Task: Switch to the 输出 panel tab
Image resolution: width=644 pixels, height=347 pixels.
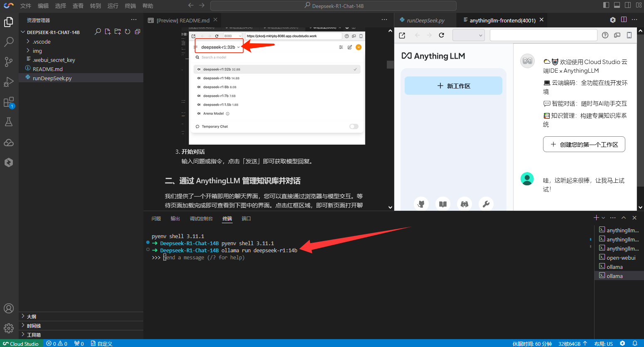Action: (175, 219)
